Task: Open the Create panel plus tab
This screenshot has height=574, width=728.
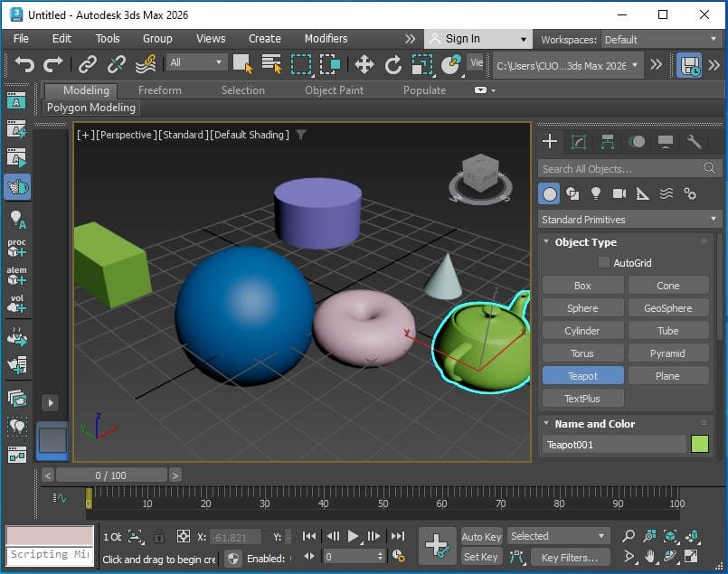Action: pos(550,141)
